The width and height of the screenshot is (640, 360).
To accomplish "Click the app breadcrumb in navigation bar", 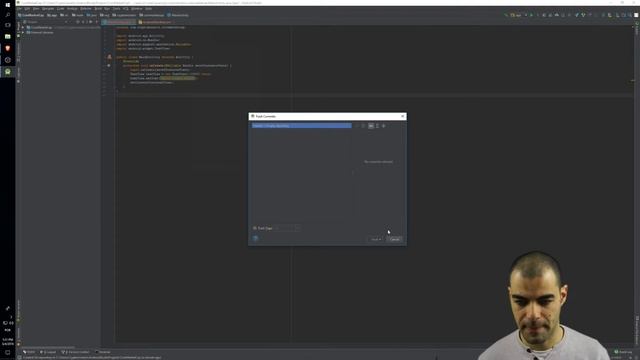I will [x=52, y=15].
